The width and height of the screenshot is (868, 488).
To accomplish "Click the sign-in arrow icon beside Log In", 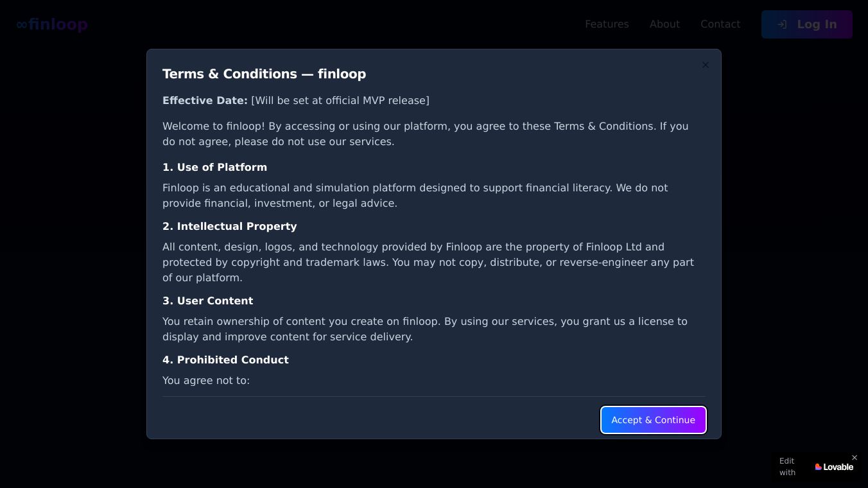I will (x=782, y=24).
